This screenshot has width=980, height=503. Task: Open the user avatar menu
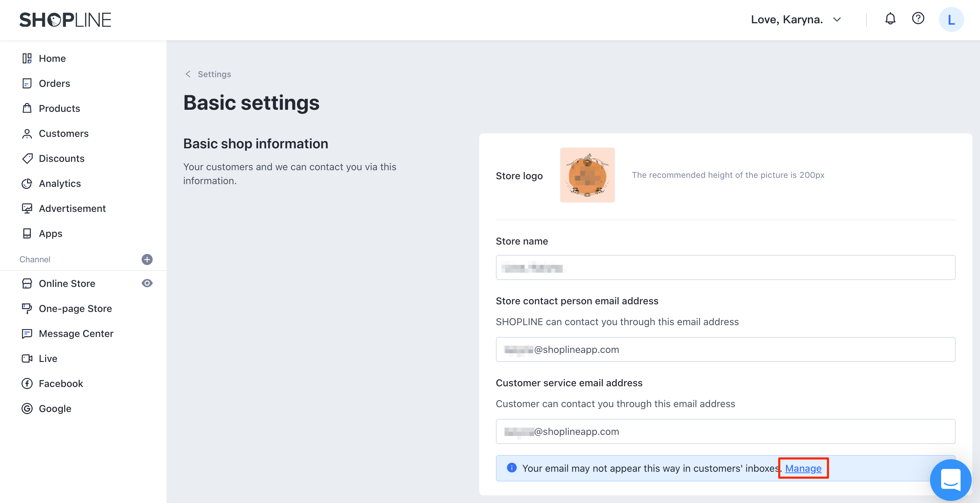(x=951, y=20)
